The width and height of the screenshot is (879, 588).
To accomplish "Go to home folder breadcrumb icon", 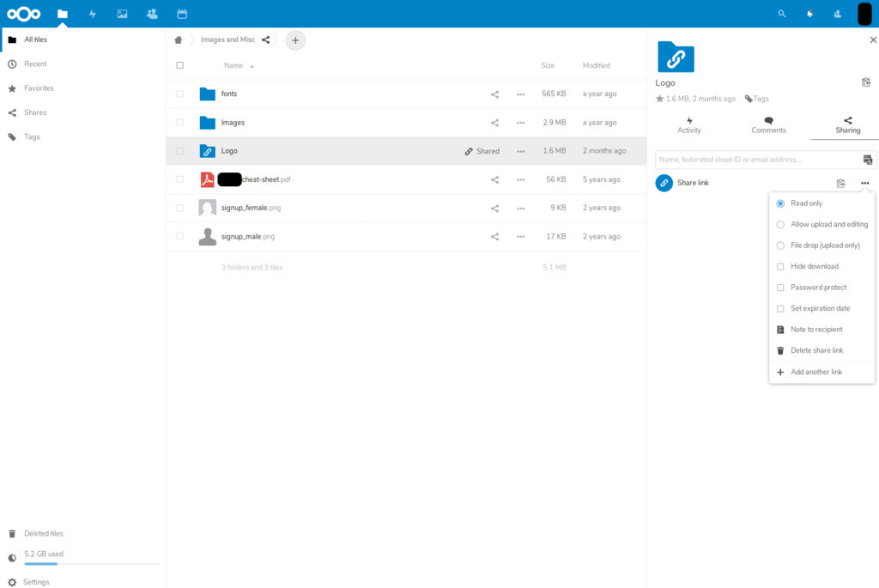I will pyautogui.click(x=179, y=39).
